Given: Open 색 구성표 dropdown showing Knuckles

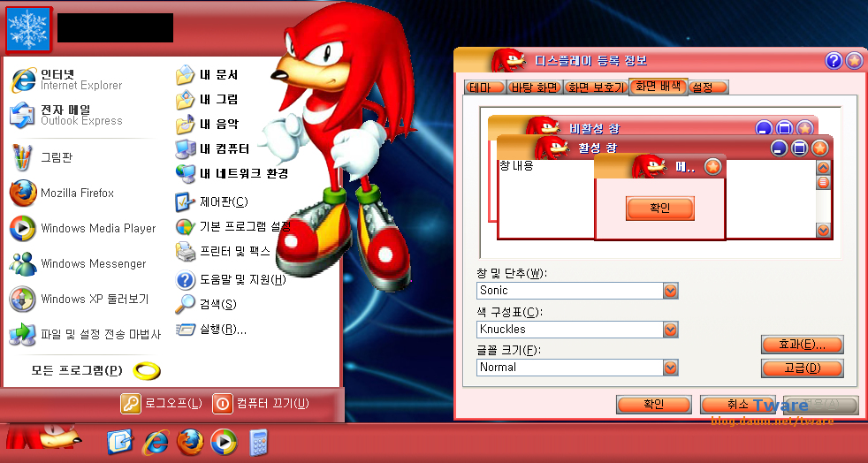Looking at the screenshot, I should click(x=577, y=330).
